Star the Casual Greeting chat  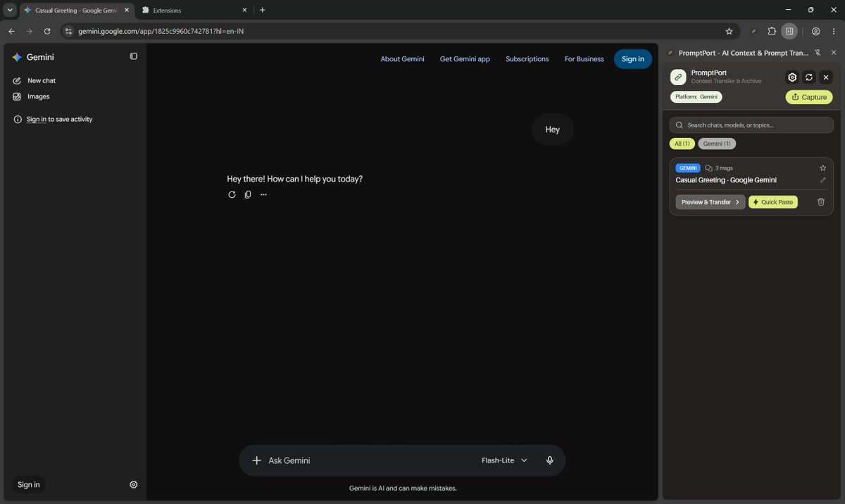[823, 168]
